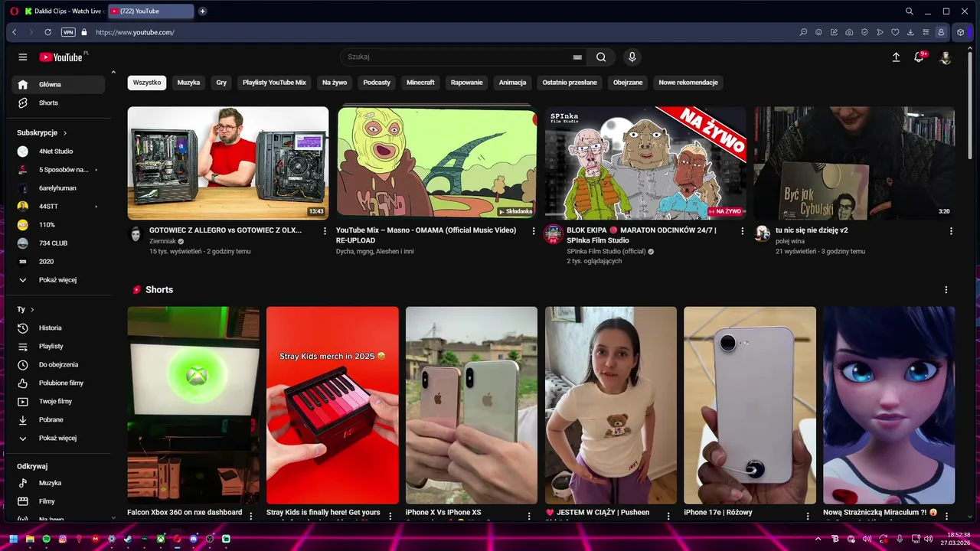Image resolution: width=980 pixels, height=551 pixels.
Task: Reload the page in the browser
Action: coord(47,32)
